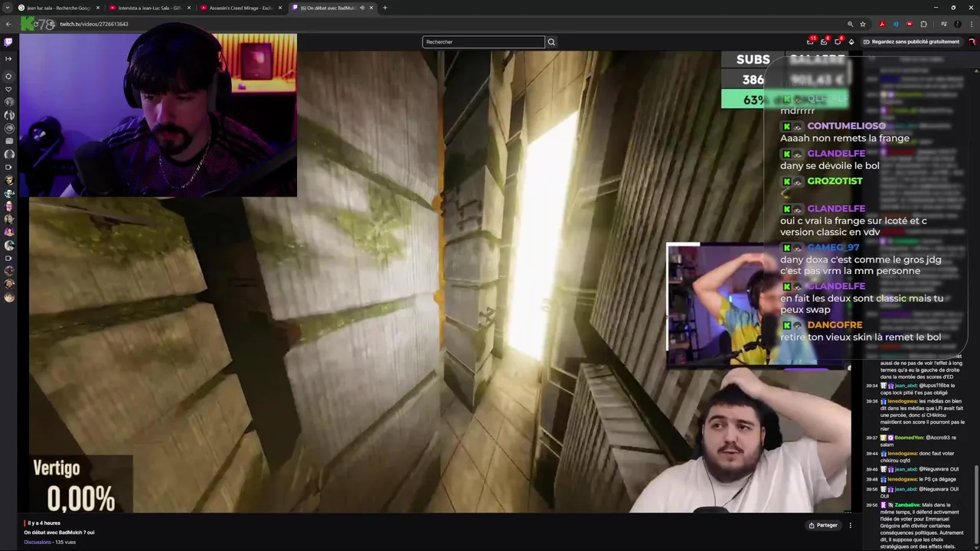980x551 pixels.
Task: Click the red extension icon next to puzzle
Action: coord(910,24)
